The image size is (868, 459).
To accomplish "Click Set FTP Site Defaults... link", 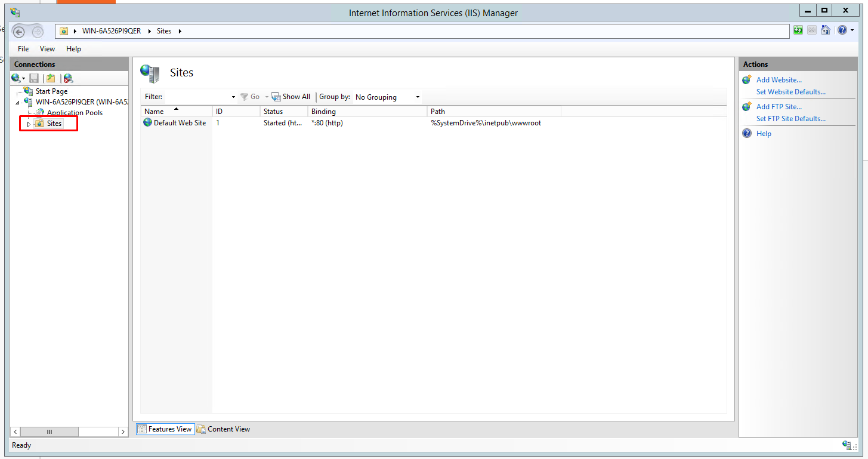I will (x=791, y=119).
